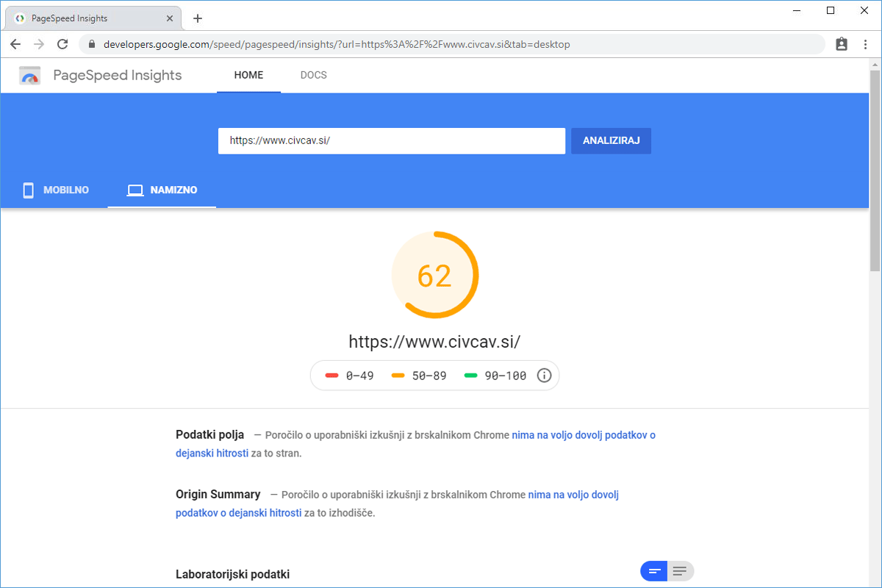Click the clipboard extension icon in the toolbar
882x588 pixels.
(842, 44)
